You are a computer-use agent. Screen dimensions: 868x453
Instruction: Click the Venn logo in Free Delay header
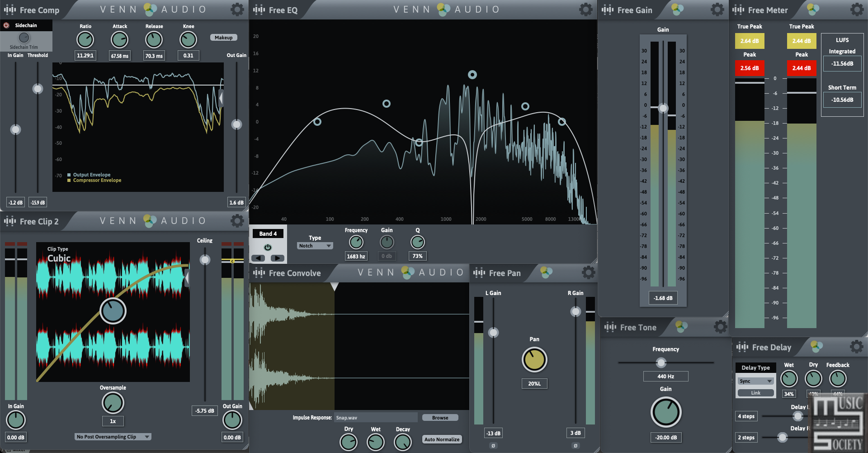[x=816, y=347]
